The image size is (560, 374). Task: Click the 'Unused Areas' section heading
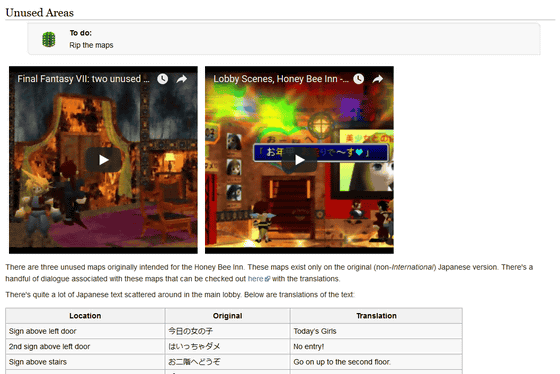tap(40, 13)
